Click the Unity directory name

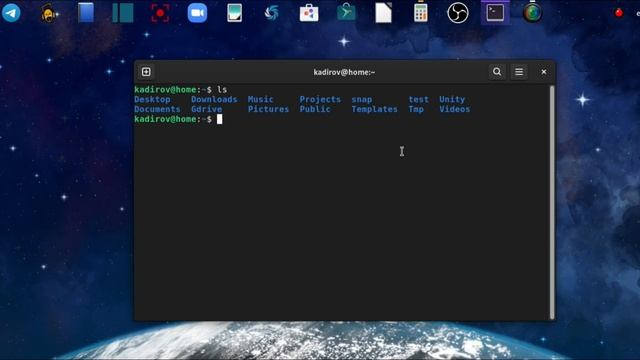[452, 99]
